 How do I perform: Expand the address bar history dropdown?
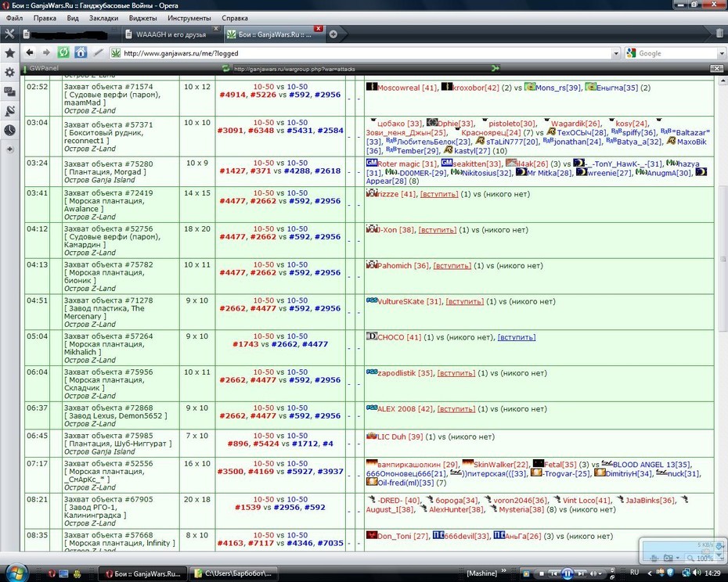click(x=615, y=53)
